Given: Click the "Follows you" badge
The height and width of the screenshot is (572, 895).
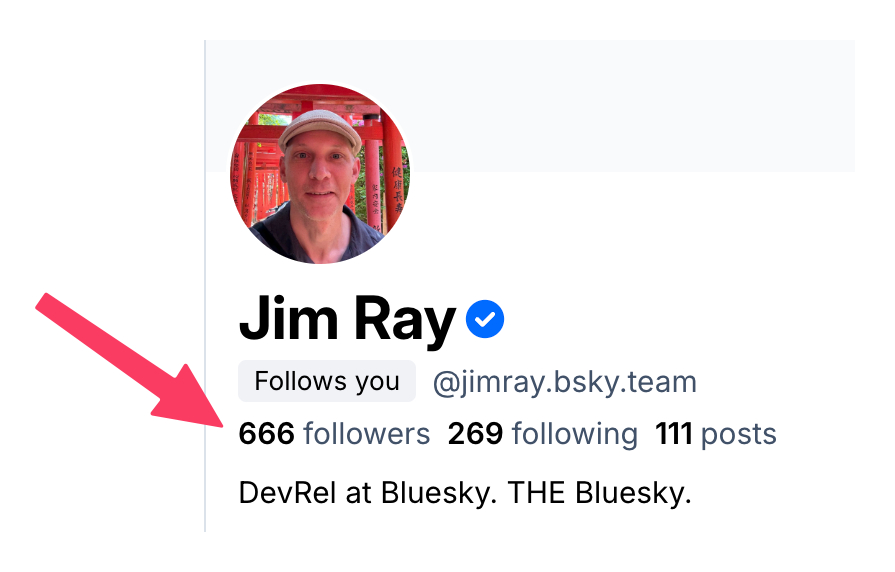Looking at the screenshot, I should [326, 381].
